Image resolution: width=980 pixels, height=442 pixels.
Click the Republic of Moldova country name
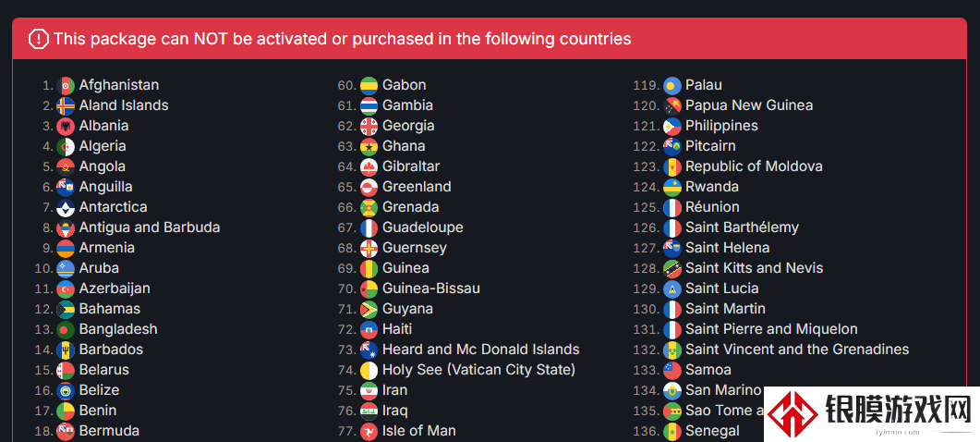754,166
